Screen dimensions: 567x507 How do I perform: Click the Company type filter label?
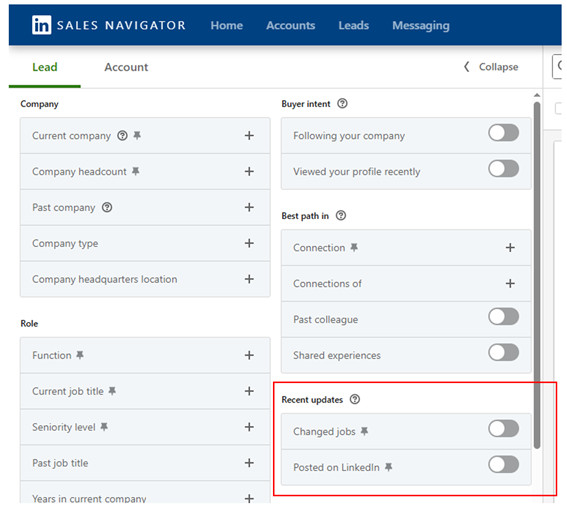tap(65, 243)
